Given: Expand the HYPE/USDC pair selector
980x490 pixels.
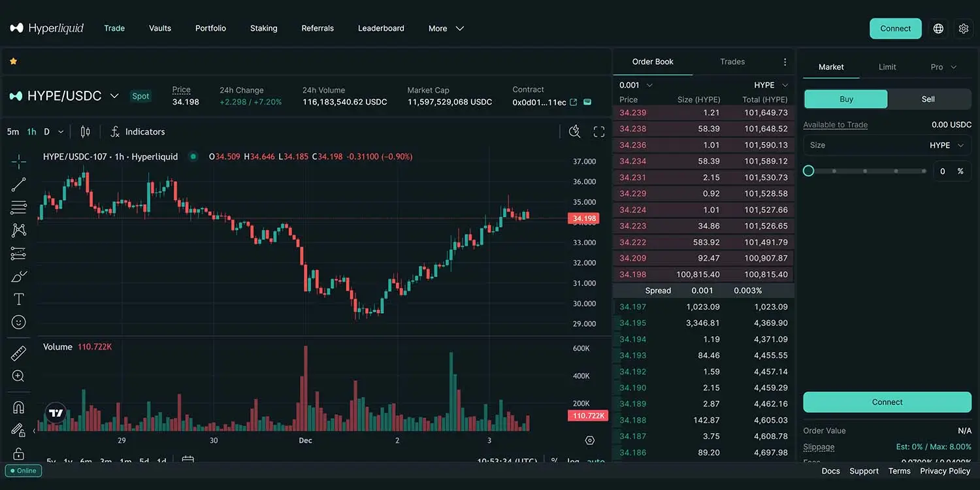Looking at the screenshot, I should click(x=114, y=96).
